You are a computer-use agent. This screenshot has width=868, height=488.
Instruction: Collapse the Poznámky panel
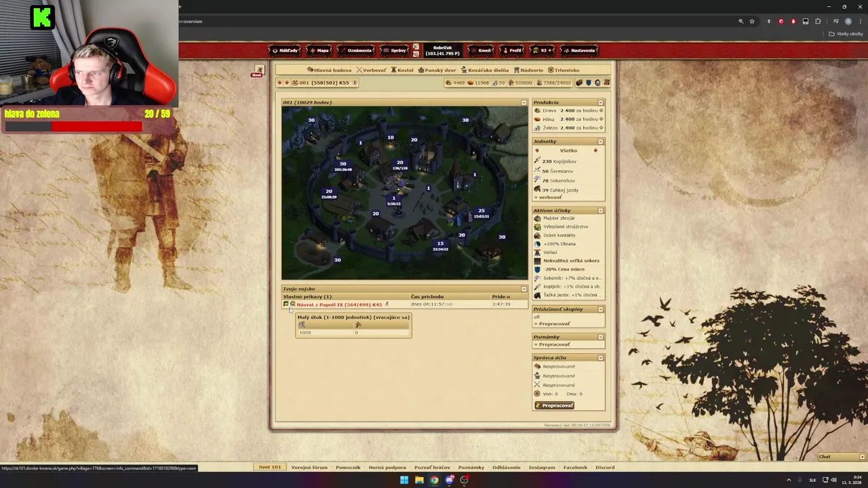pos(600,337)
